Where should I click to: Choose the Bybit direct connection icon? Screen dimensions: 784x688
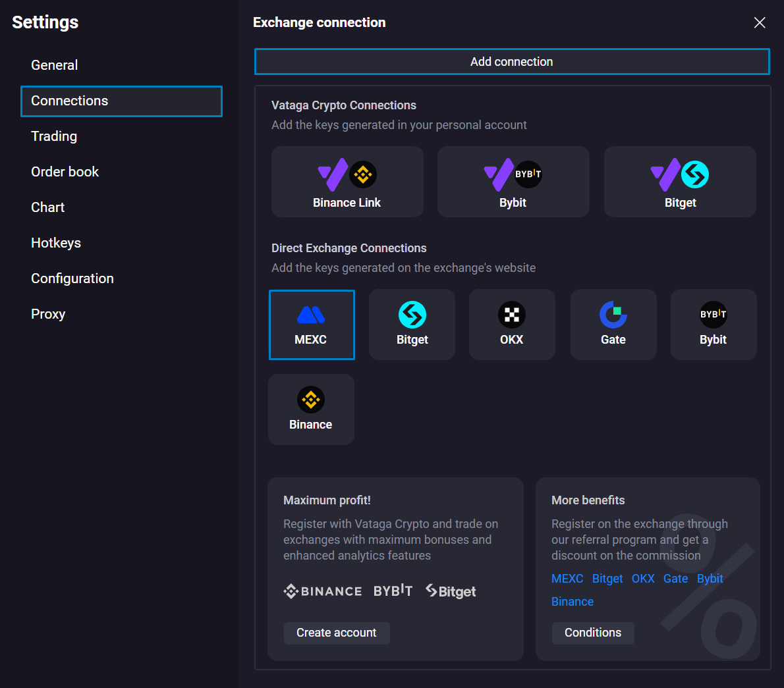click(714, 324)
